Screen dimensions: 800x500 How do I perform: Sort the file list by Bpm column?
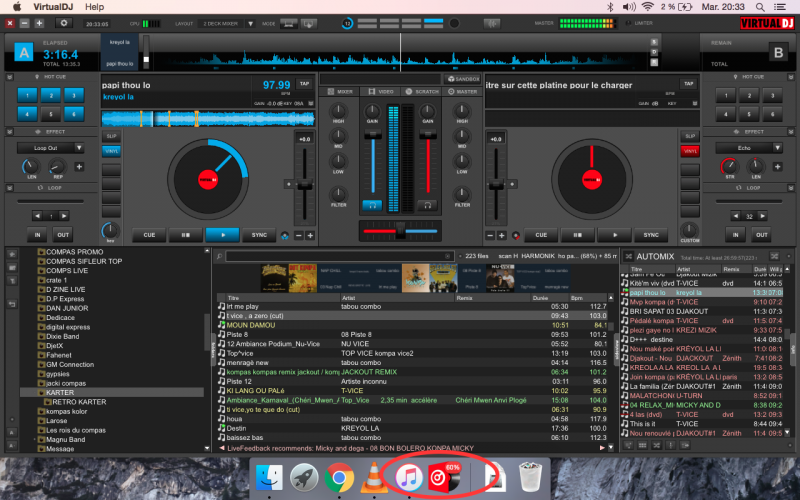(x=588, y=297)
